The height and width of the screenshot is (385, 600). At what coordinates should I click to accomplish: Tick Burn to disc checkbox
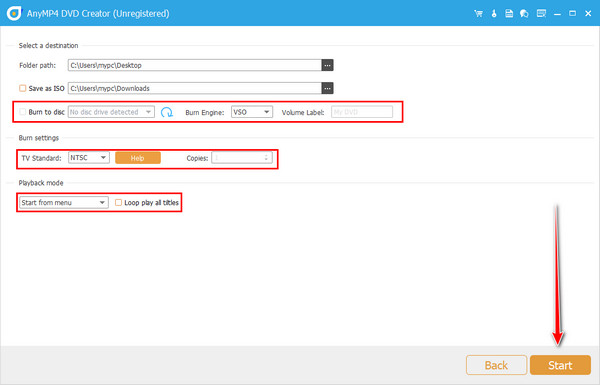tap(23, 112)
